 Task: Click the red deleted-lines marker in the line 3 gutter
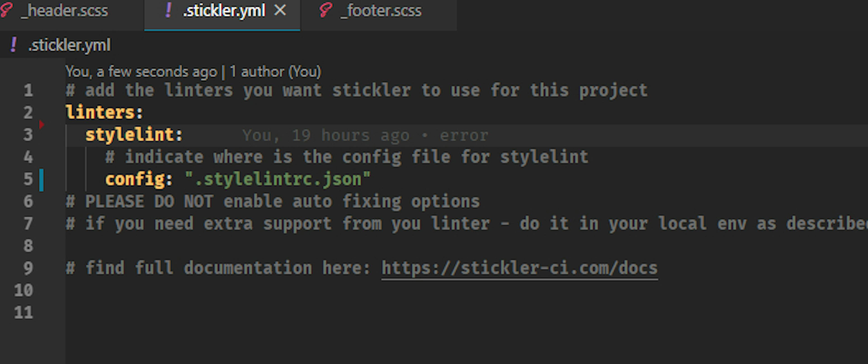41,124
